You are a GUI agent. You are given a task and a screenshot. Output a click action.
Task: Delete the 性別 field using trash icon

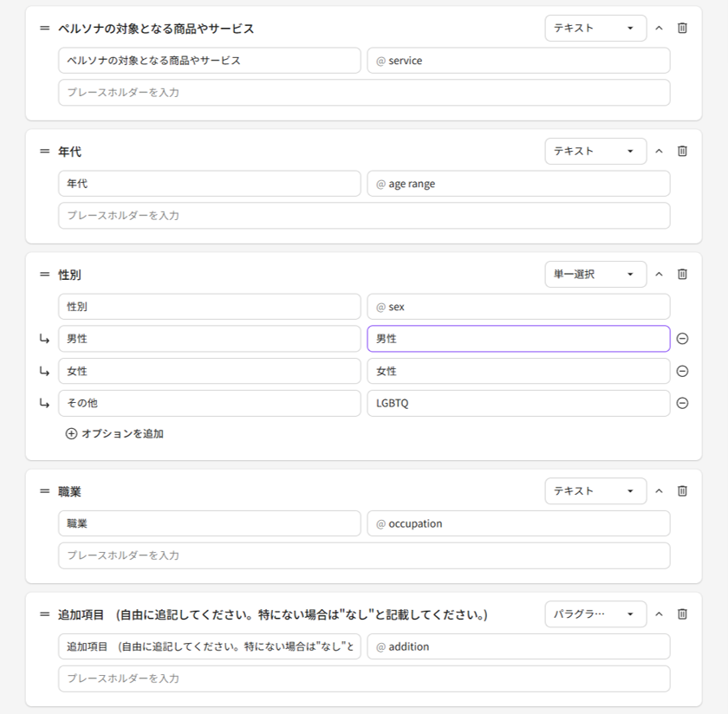click(x=682, y=274)
